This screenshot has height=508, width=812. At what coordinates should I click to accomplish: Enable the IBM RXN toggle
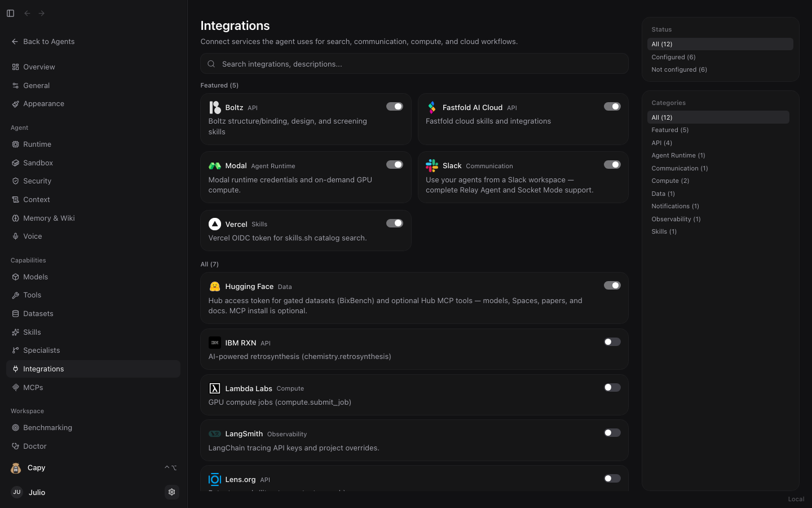point(612,342)
